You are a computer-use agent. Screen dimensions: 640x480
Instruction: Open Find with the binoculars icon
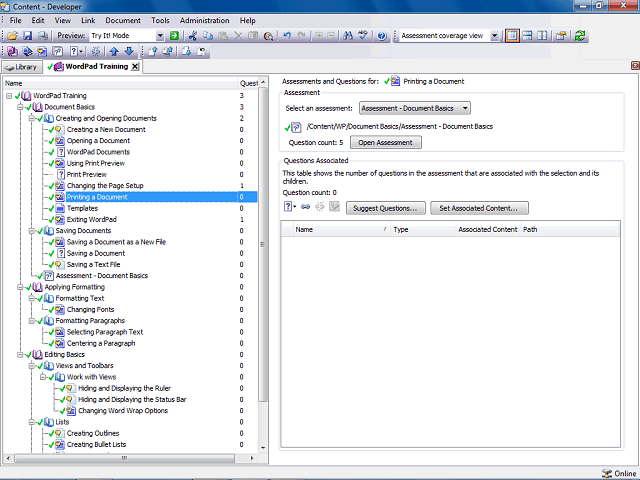348,36
